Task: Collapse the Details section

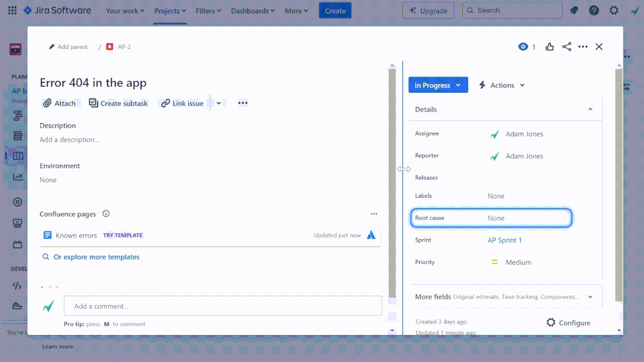Action: 590,110
